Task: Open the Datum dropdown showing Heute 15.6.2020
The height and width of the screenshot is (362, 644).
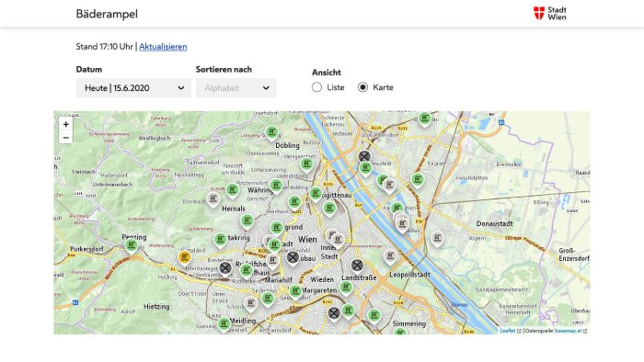Action: (133, 87)
